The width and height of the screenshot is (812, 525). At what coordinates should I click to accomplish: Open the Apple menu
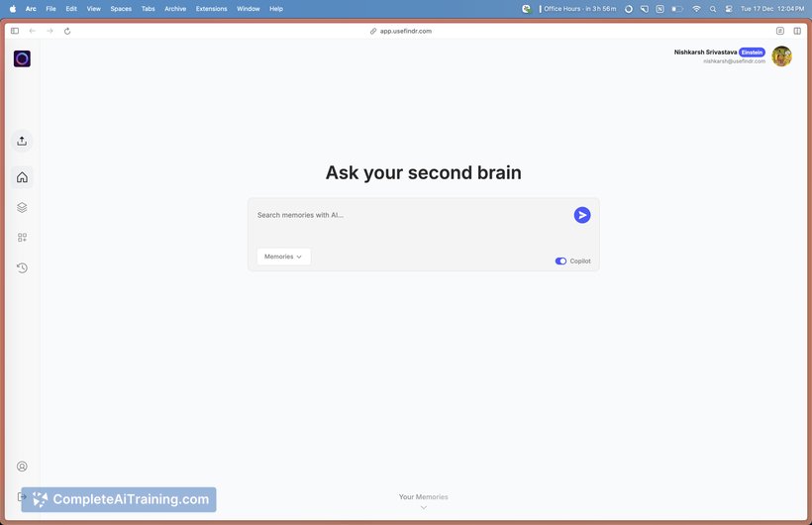(x=13, y=9)
